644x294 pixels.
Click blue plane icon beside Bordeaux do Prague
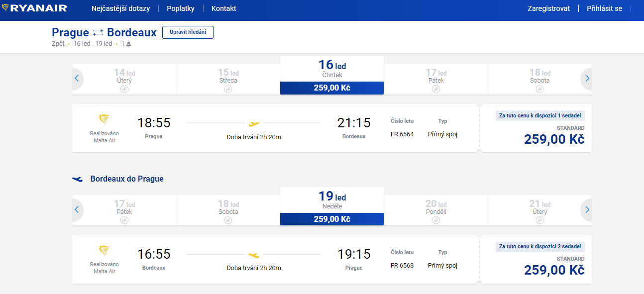click(x=78, y=179)
